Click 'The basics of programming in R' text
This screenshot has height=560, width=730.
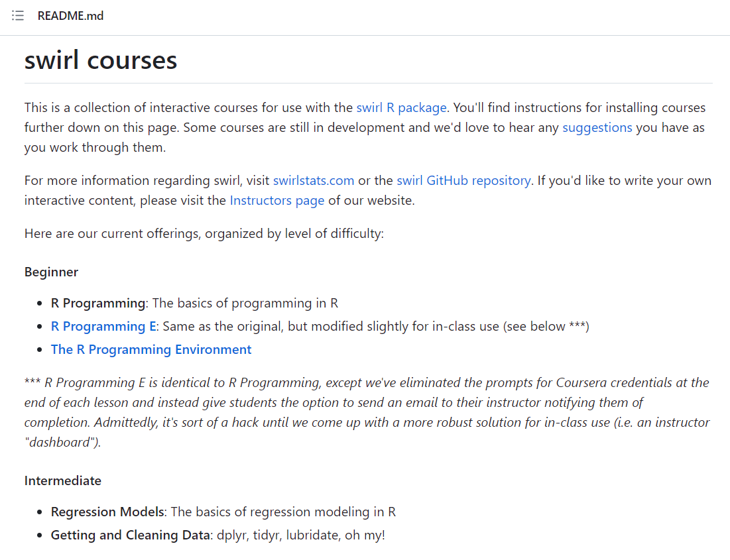(x=245, y=304)
